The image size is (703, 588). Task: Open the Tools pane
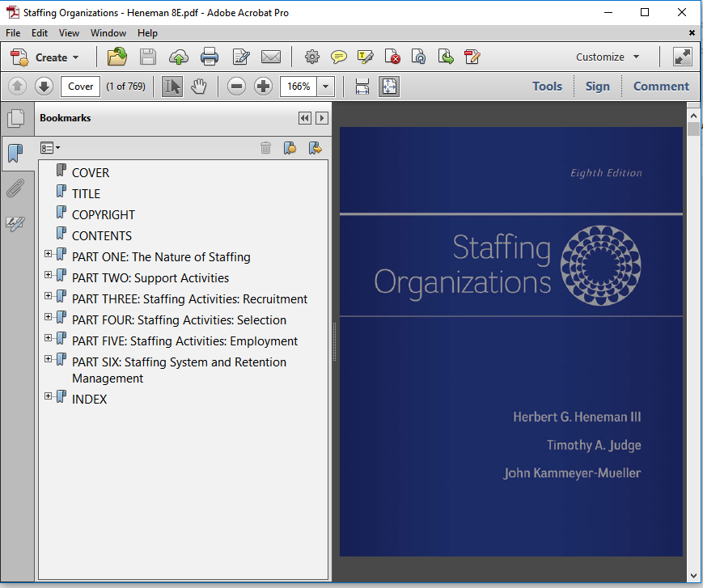[x=547, y=86]
